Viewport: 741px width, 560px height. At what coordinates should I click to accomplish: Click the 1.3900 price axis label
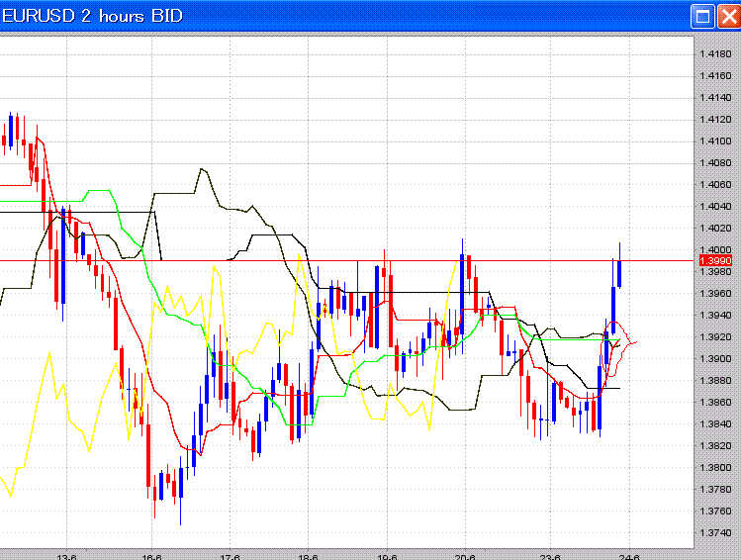click(714, 358)
